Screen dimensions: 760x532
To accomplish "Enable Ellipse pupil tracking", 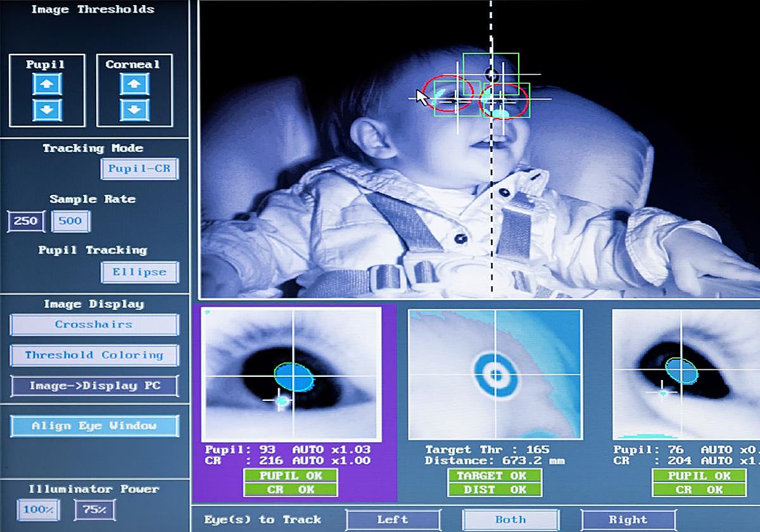I will tap(139, 272).
